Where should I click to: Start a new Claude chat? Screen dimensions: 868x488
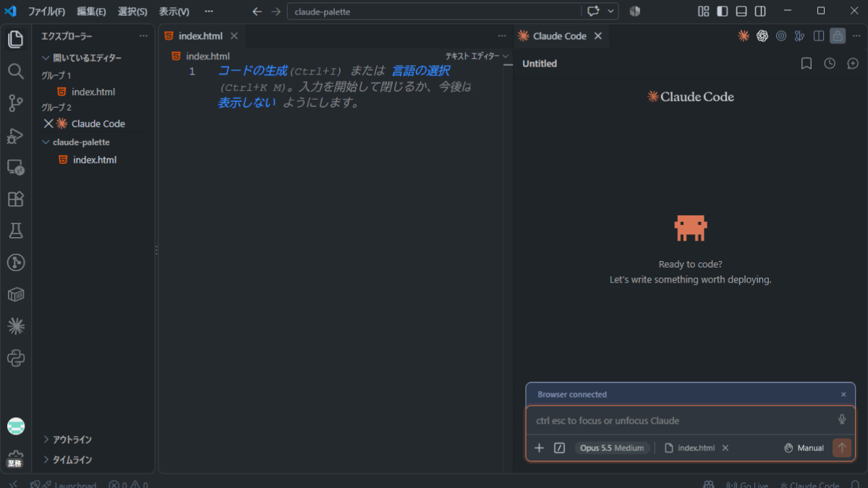click(853, 64)
